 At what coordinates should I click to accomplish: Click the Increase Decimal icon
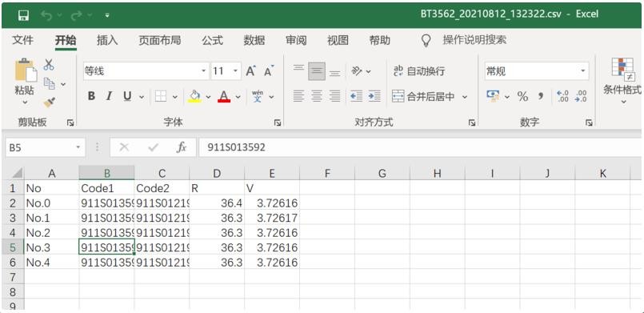tap(562, 97)
